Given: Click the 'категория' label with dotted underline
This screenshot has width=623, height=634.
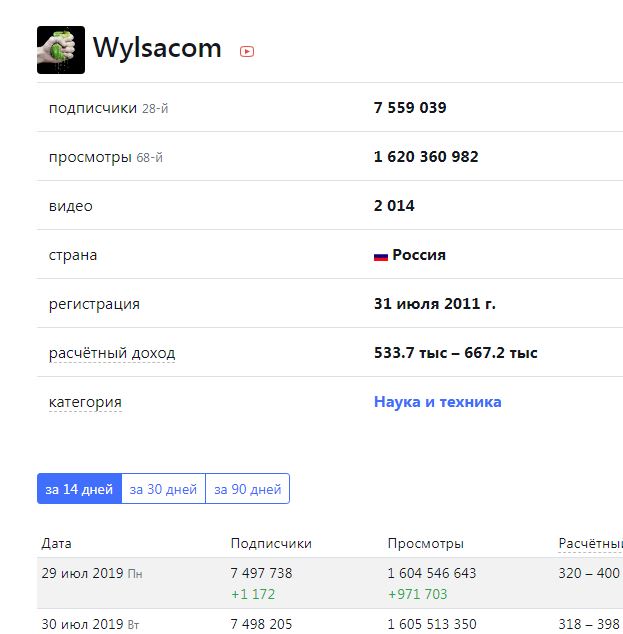Looking at the screenshot, I should [x=85, y=402].
